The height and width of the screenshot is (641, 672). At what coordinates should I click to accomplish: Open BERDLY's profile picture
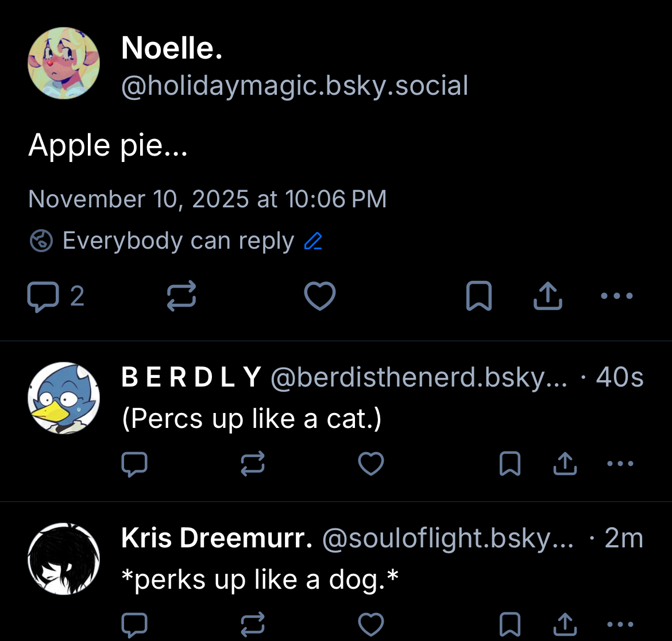point(64,397)
